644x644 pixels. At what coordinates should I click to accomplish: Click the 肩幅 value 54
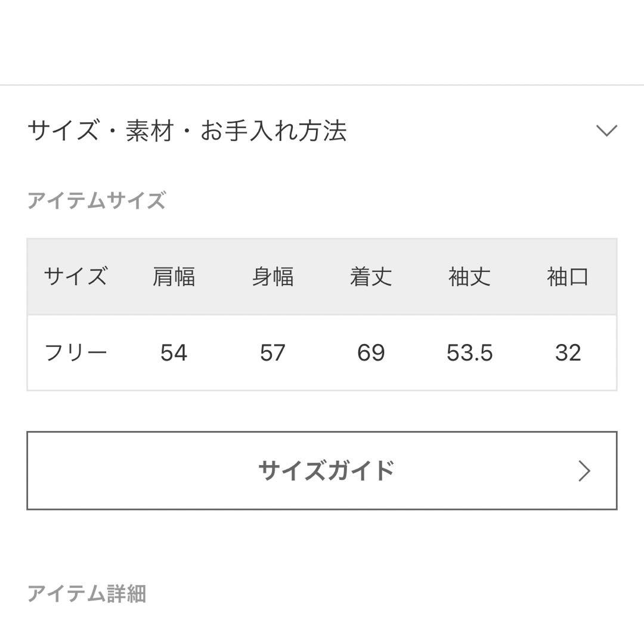tap(174, 353)
